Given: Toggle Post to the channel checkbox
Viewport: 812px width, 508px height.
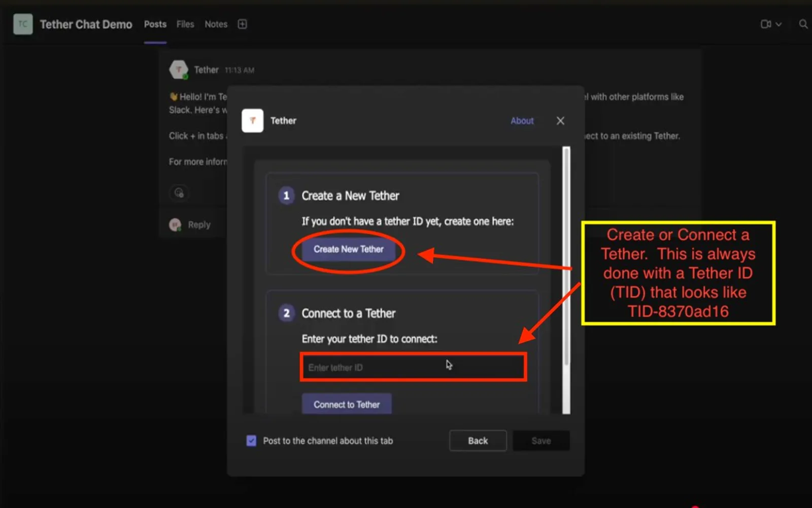Looking at the screenshot, I should pos(251,440).
